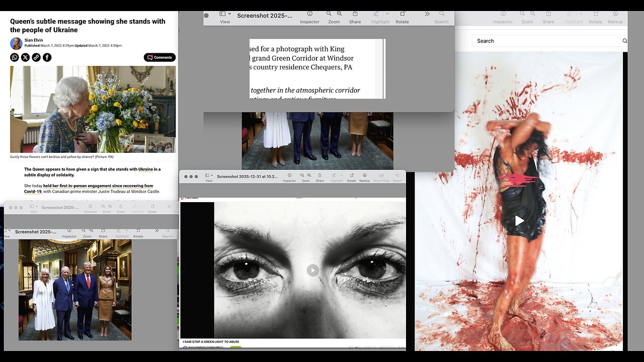Click the Search field in right window

(548, 41)
